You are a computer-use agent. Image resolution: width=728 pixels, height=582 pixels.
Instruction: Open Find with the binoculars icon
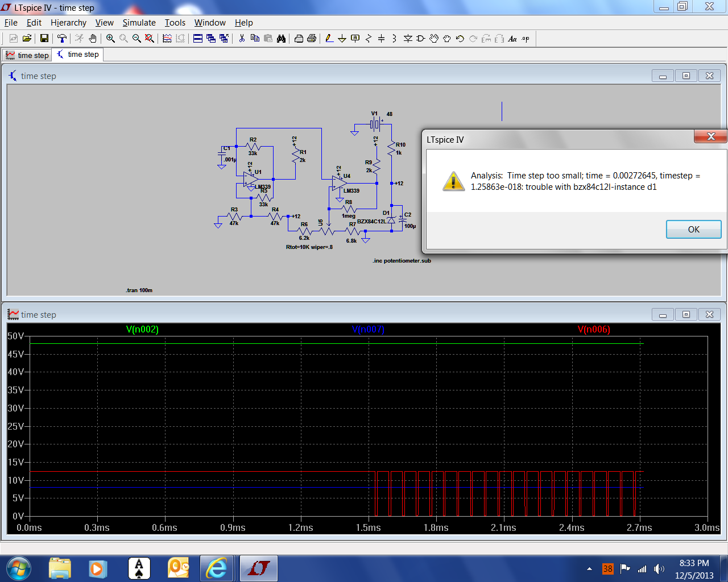click(x=281, y=39)
